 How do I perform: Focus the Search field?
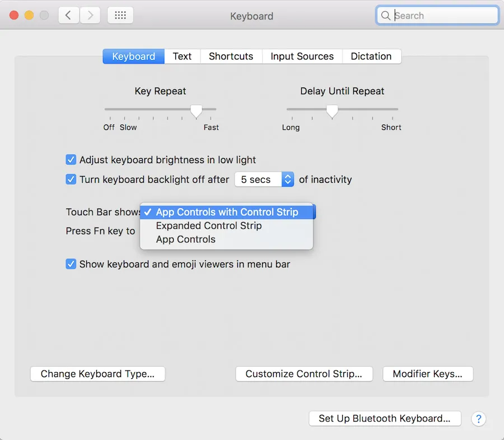(437, 16)
